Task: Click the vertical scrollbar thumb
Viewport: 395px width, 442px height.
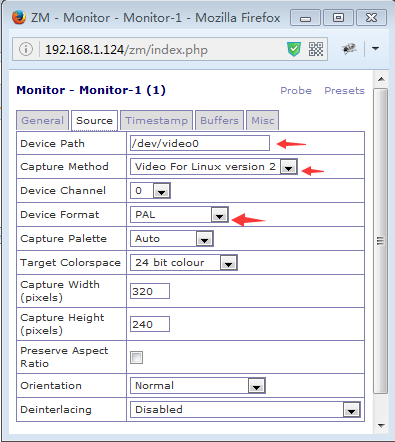Action: click(380, 241)
